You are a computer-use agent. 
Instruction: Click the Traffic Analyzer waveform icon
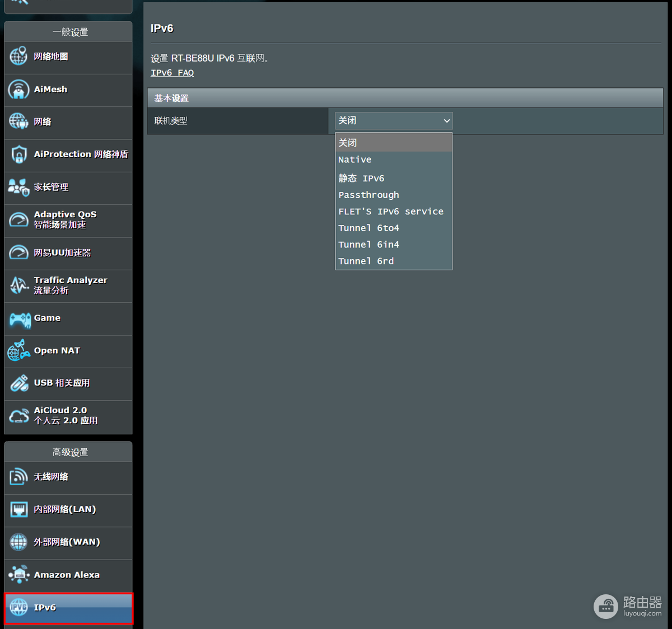click(x=18, y=285)
